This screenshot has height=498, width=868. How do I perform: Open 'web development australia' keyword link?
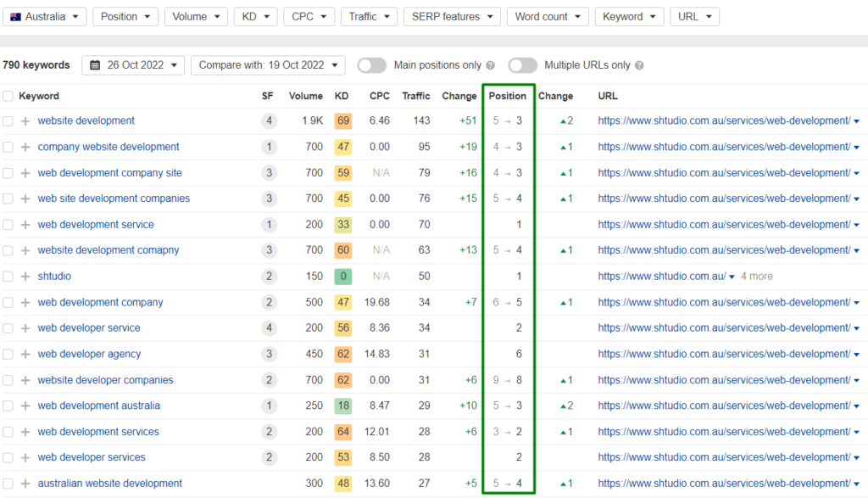click(98, 406)
